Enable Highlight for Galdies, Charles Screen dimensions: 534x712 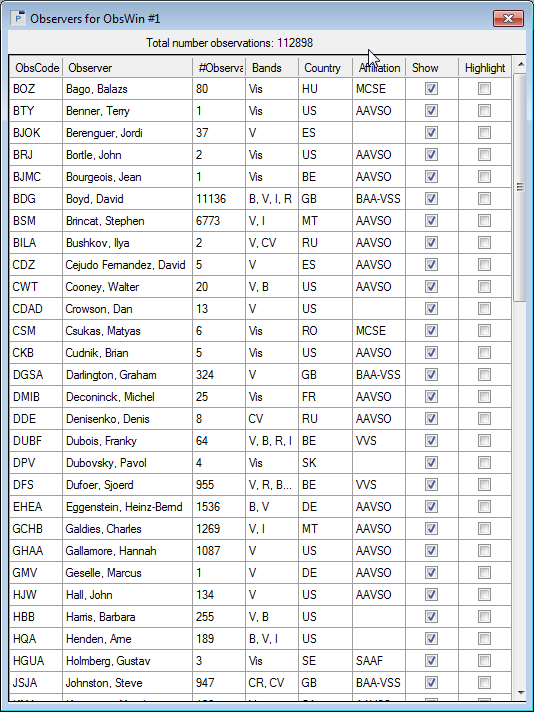tap(485, 529)
